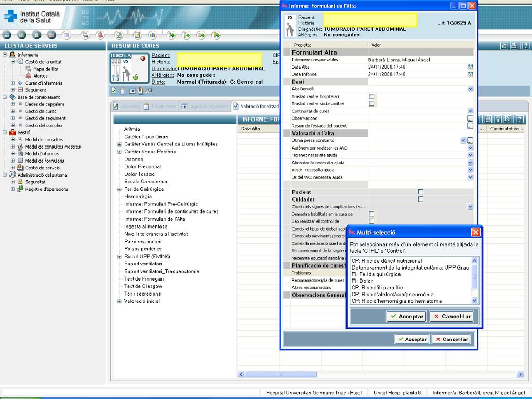The width and height of the screenshot is (532, 399).
Task: Select 'FI: Dolor' in Multi-selecció list
Action: pyautogui.click(x=362, y=281)
